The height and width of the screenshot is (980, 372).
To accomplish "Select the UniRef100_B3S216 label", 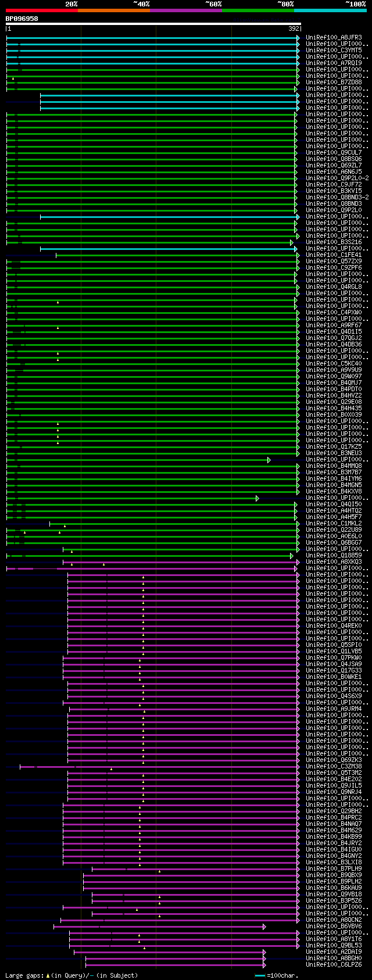I will point(334,242).
